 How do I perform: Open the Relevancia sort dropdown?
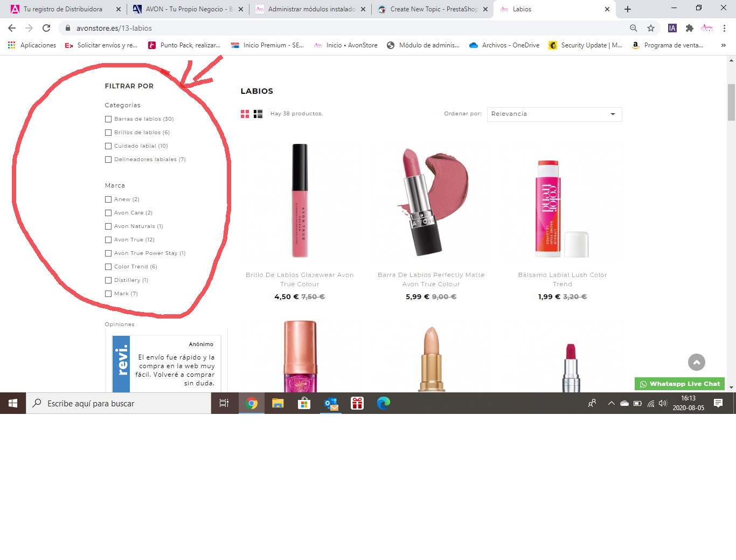pyautogui.click(x=554, y=114)
